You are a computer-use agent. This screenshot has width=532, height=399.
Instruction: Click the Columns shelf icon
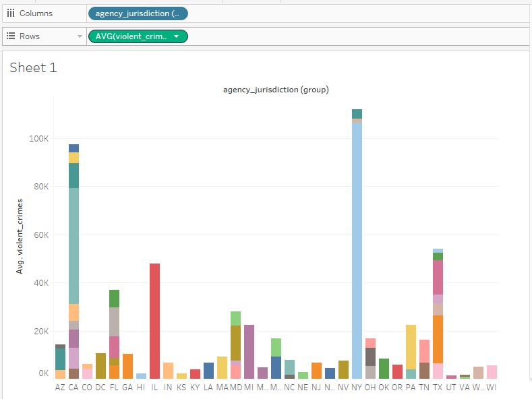[x=11, y=13]
